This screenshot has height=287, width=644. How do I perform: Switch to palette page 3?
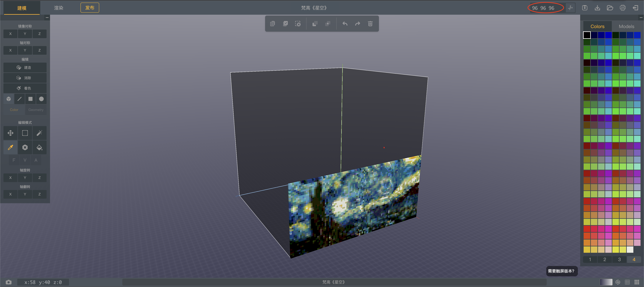tap(619, 260)
